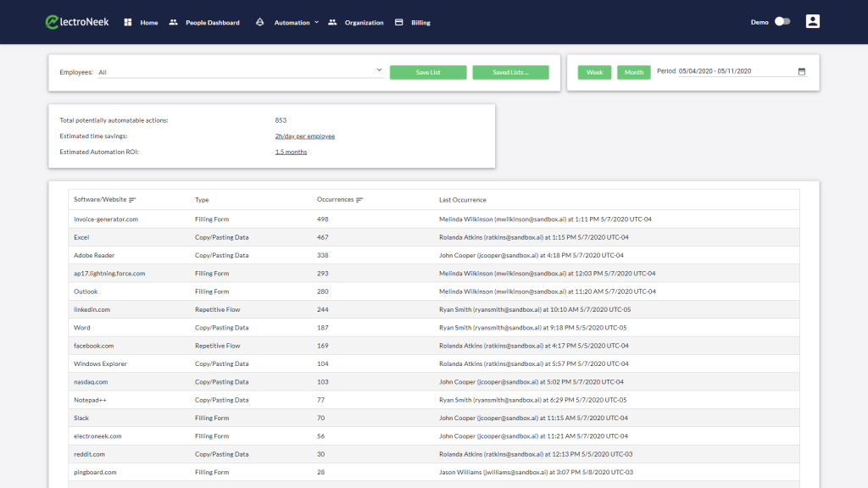Open the Saved Lists button
The image size is (868, 488).
[x=510, y=73]
